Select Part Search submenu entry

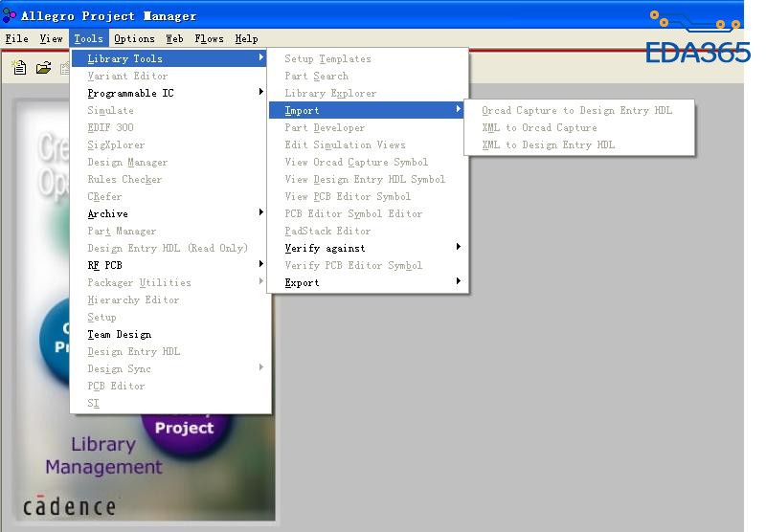(x=368, y=76)
